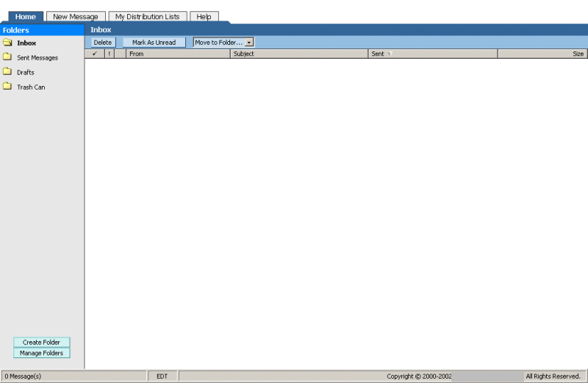The height and width of the screenshot is (383, 588).
Task: Sort messages by the From column
Action: click(176, 54)
